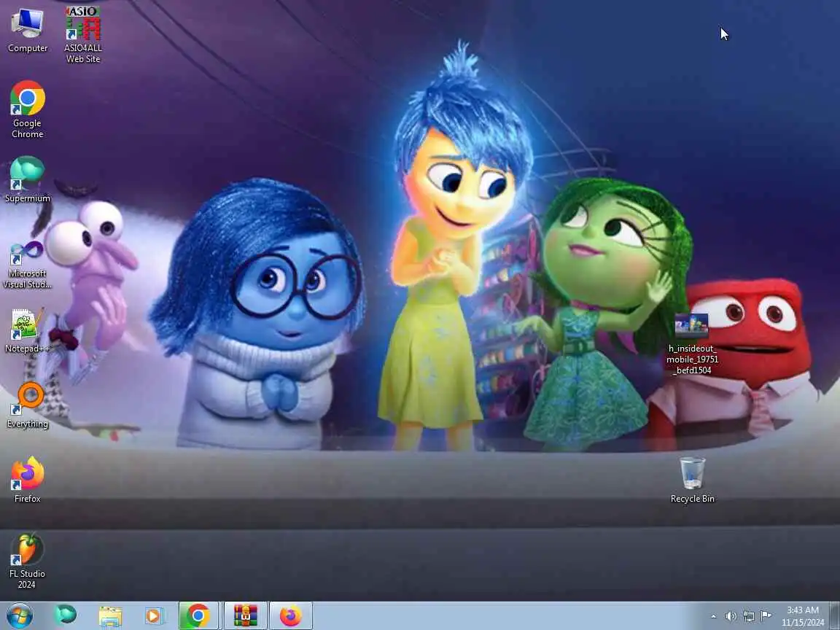Viewport: 840px width, 630px height.
Task: Open the Windows Start menu
Action: pos(19,615)
